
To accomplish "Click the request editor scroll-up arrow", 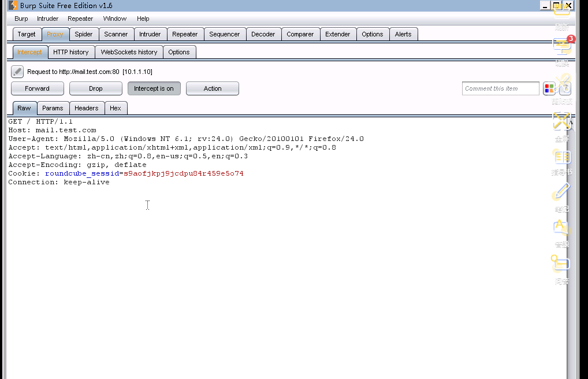I will (571, 122).
